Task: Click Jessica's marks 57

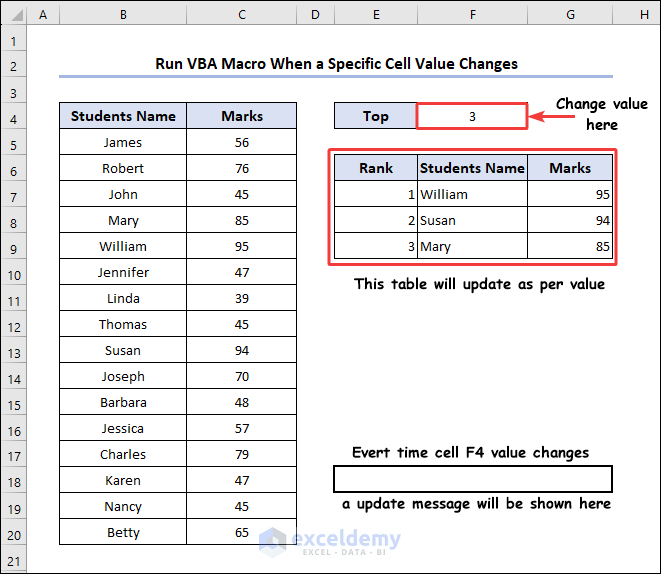Action: (242, 428)
